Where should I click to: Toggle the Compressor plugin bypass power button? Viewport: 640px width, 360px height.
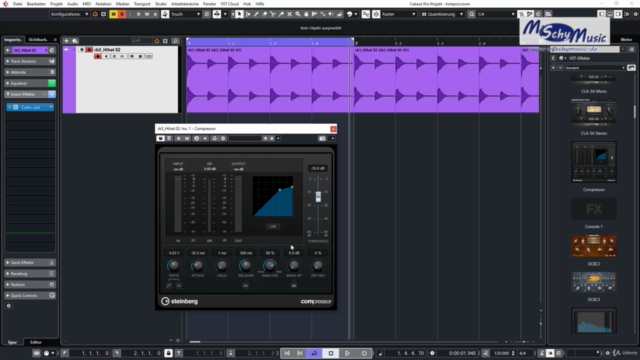(x=160, y=138)
